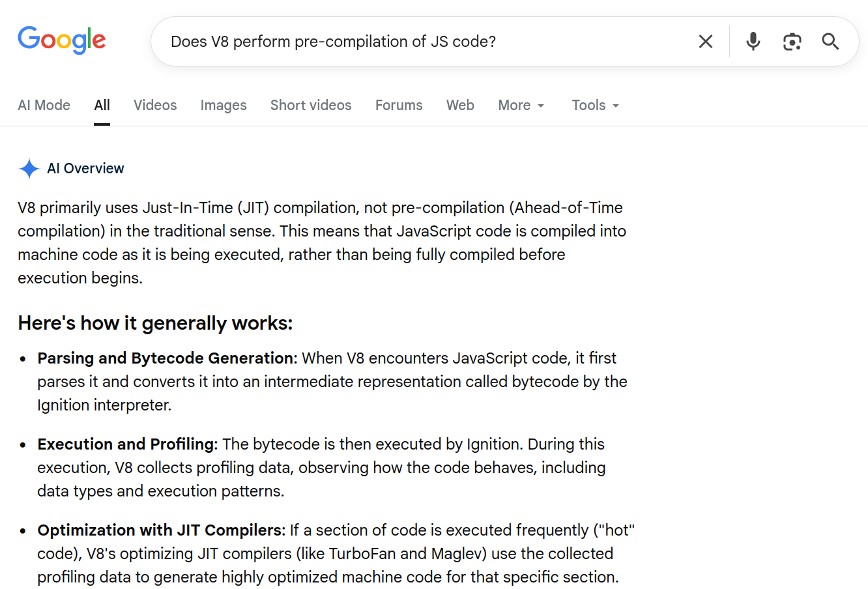Click the "Optimization with JIT Compilers" bold text
The image size is (868, 589).
161,530
